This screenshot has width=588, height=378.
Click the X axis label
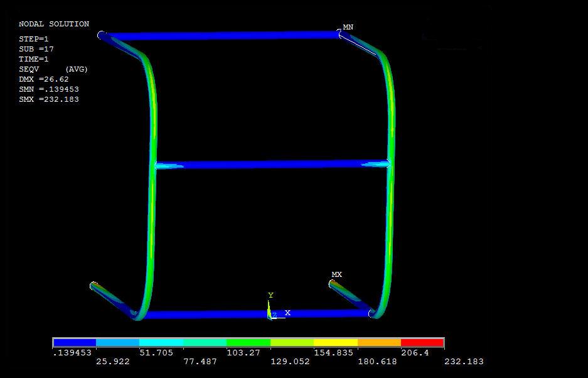point(287,313)
